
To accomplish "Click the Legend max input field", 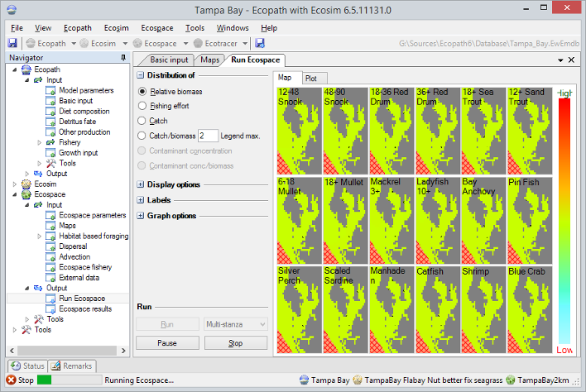I will pos(208,136).
